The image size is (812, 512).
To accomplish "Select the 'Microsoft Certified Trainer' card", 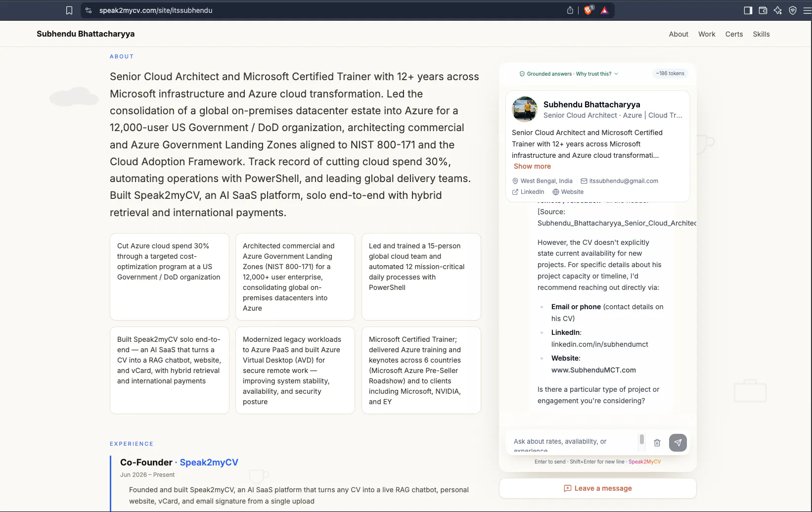I will [421, 370].
